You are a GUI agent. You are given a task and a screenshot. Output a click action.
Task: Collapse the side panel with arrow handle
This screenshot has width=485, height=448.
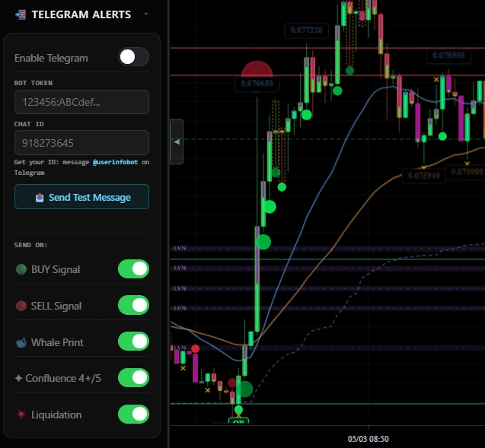click(177, 141)
